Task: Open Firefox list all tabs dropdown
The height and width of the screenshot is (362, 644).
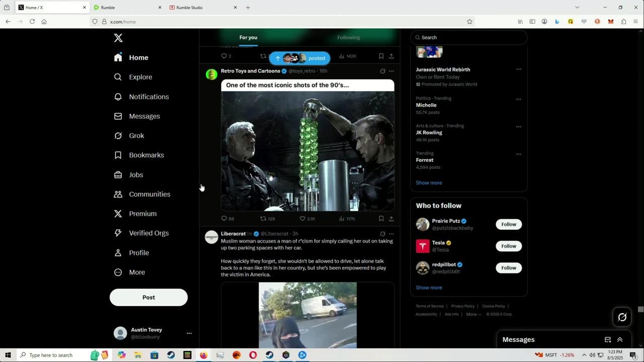Action: [x=577, y=8]
